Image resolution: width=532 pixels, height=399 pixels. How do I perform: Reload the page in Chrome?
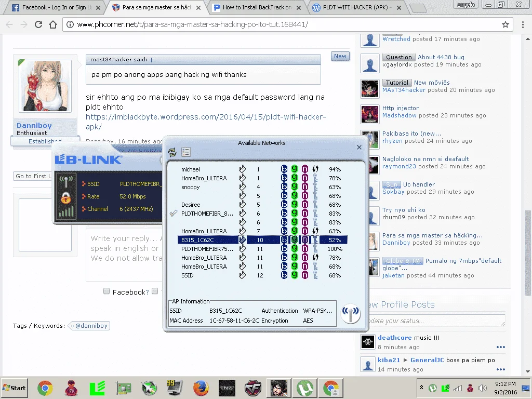pyautogui.click(x=38, y=24)
